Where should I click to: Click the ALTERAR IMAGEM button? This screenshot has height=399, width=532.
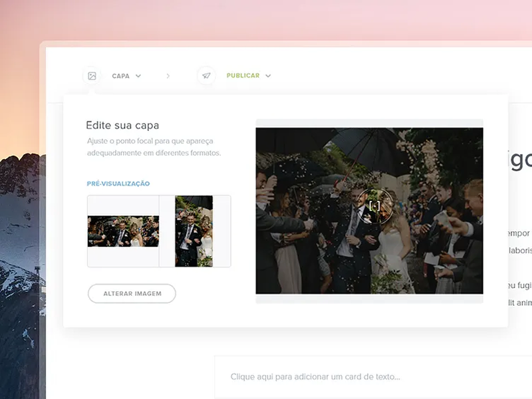click(x=132, y=293)
